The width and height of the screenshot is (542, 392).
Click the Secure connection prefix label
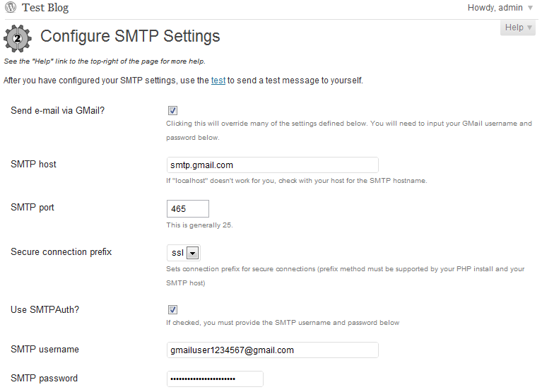coord(61,251)
